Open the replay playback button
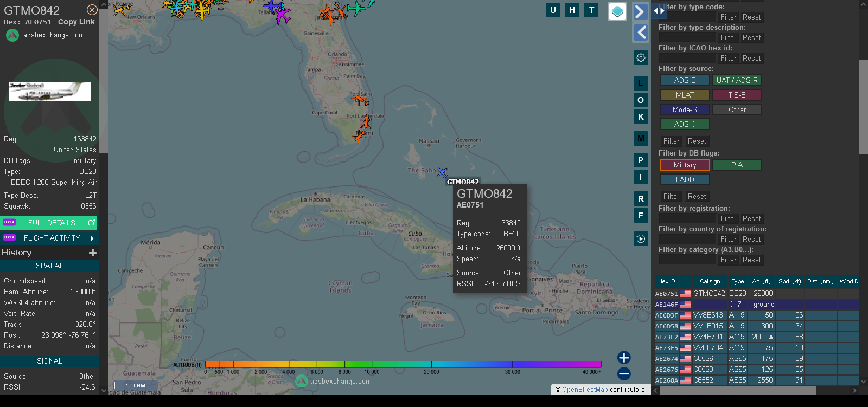Image resolution: width=868 pixels, height=407 pixels. (641, 238)
